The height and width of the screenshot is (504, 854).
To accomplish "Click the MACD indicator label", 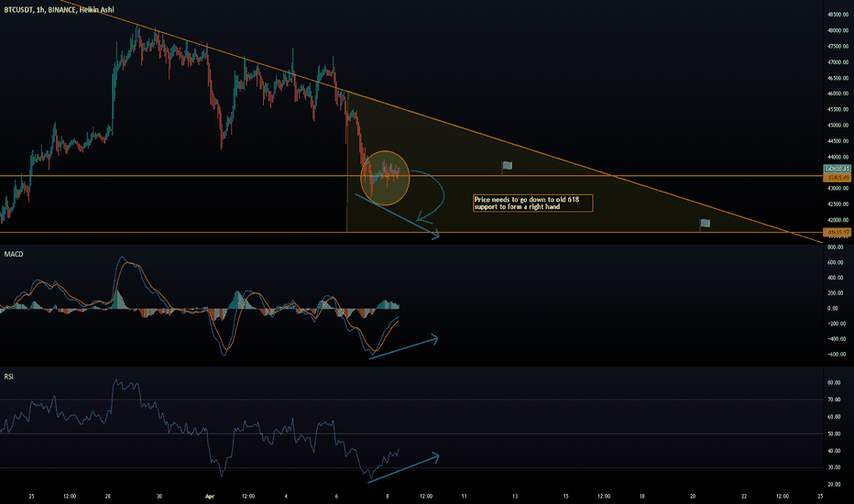I will (14, 254).
